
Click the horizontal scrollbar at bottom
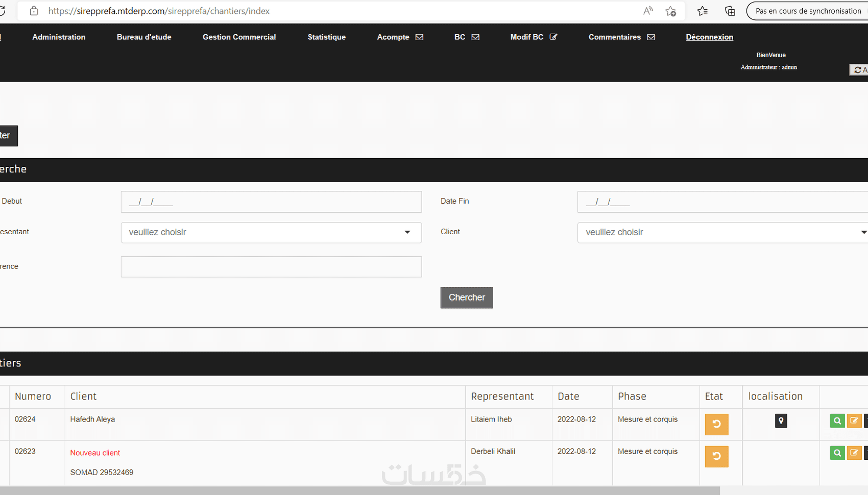pos(359,490)
